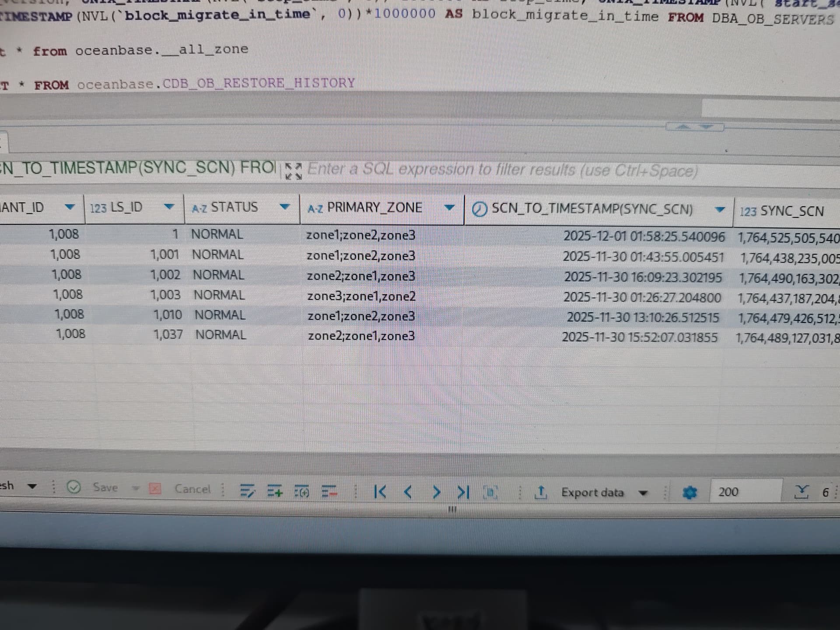
Task: Click the Save button
Action: 105,487
